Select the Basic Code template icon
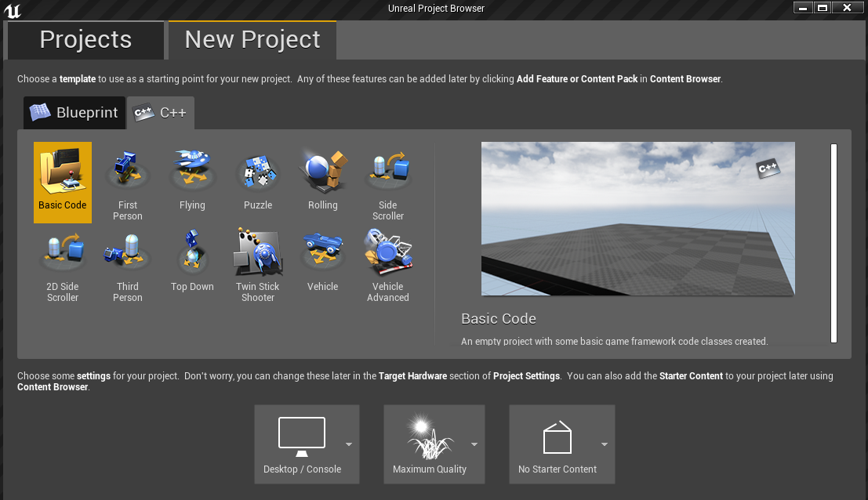 tap(62, 171)
